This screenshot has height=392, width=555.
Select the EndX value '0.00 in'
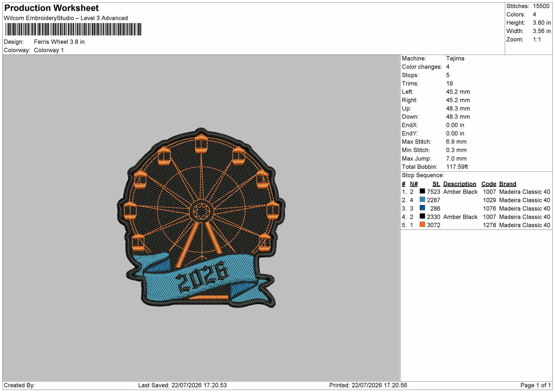455,125
